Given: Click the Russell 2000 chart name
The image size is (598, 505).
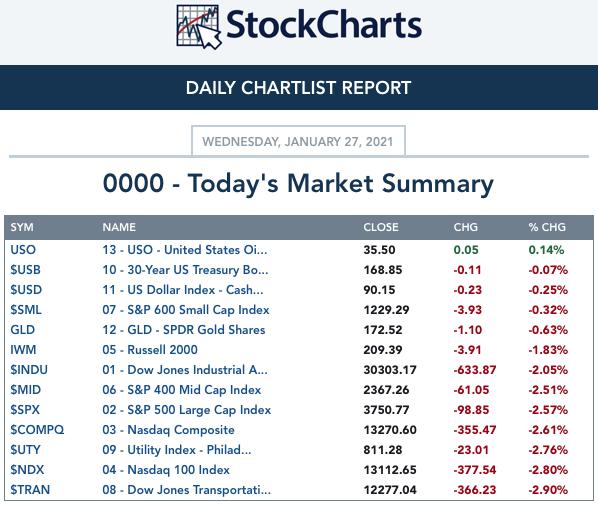Looking at the screenshot, I should coord(150,350).
